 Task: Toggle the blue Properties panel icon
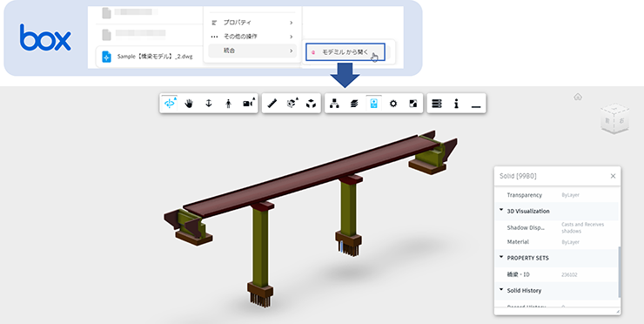(373, 104)
